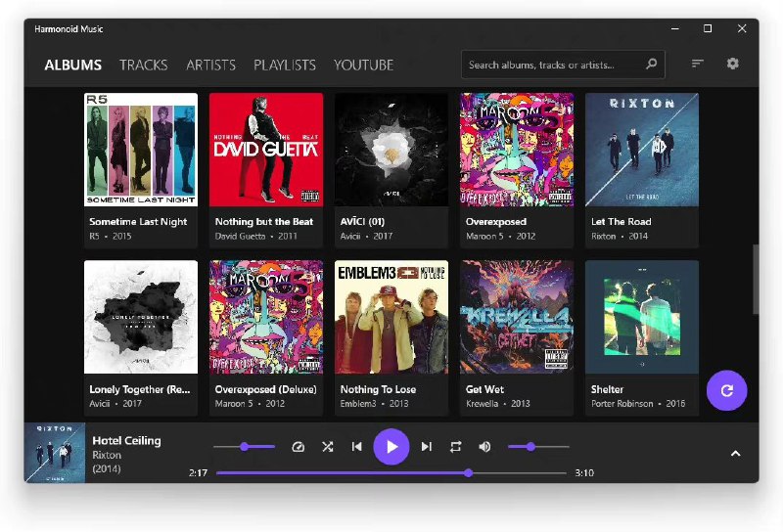The width and height of the screenshot is (783, 532).
Task: Click the purple play button
Action: (391, 447)
